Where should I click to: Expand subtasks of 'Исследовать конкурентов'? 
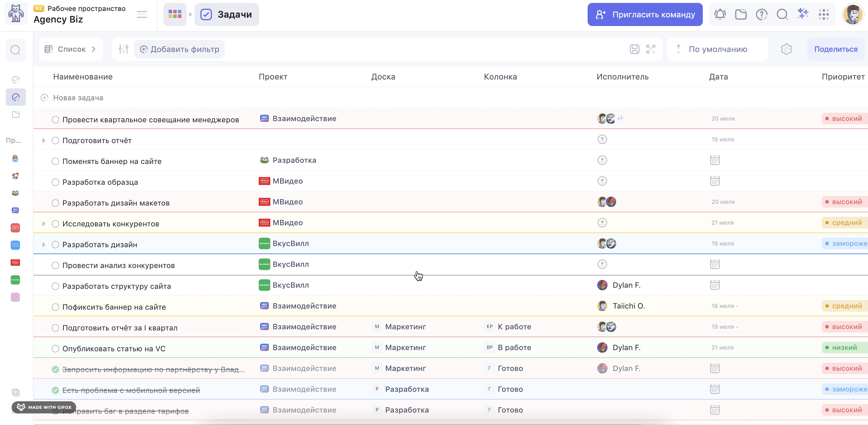[x=44, y=224]
